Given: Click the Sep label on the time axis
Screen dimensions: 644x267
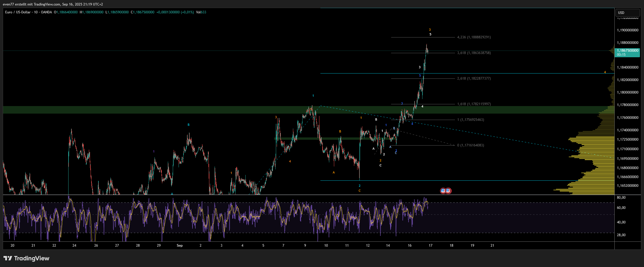Looking at the screenshot, I should click(180, 246).
